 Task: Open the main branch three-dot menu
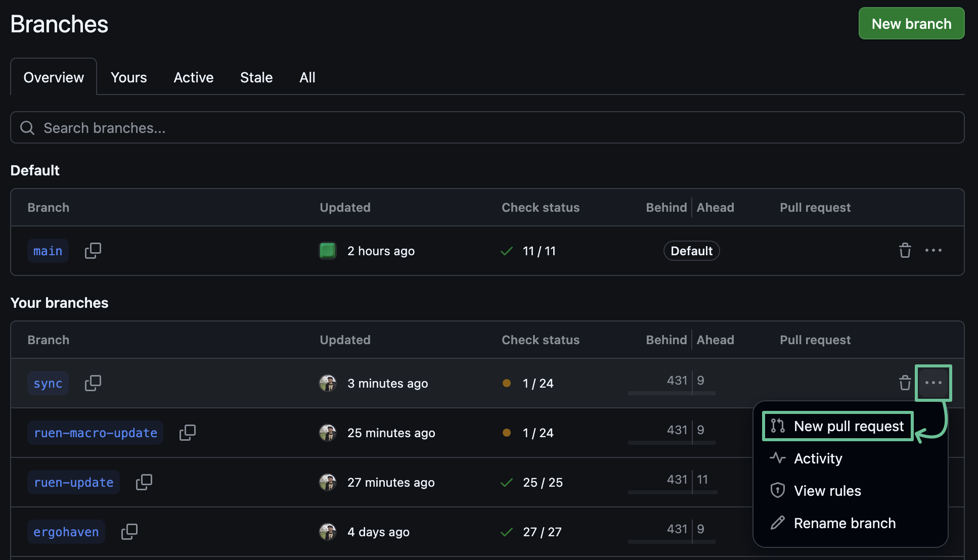(933, 251)
